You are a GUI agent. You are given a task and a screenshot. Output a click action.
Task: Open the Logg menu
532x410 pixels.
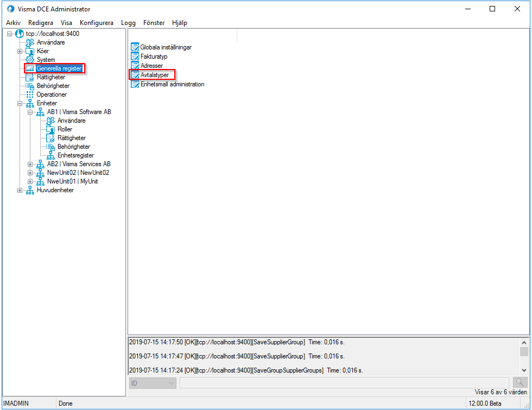[128, 23]
